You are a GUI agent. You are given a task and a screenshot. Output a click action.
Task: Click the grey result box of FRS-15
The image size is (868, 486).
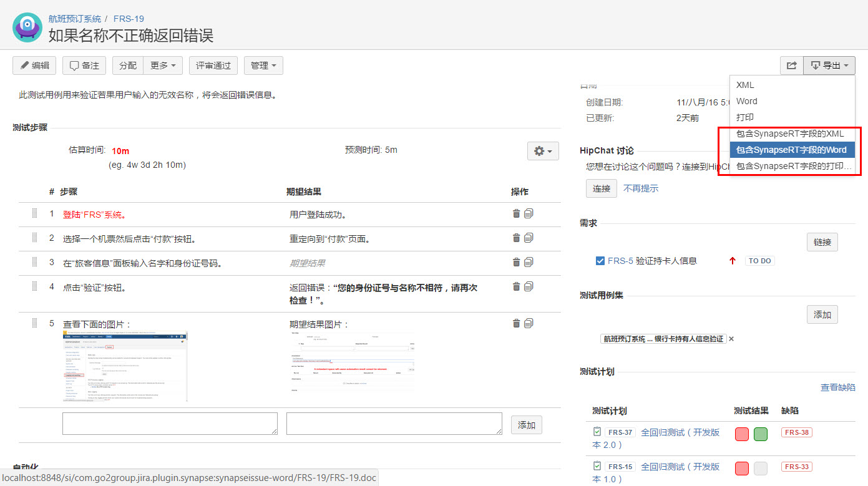click(761, 469)
